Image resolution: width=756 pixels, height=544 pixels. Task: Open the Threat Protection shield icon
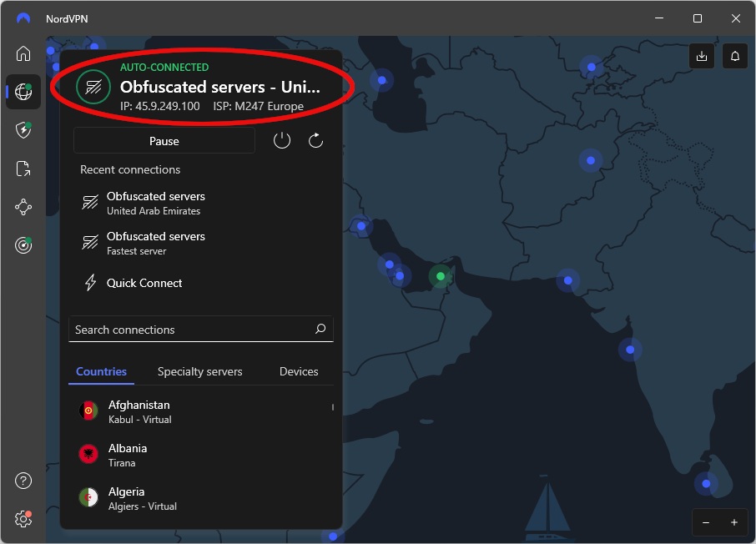[x=23, y=129]
